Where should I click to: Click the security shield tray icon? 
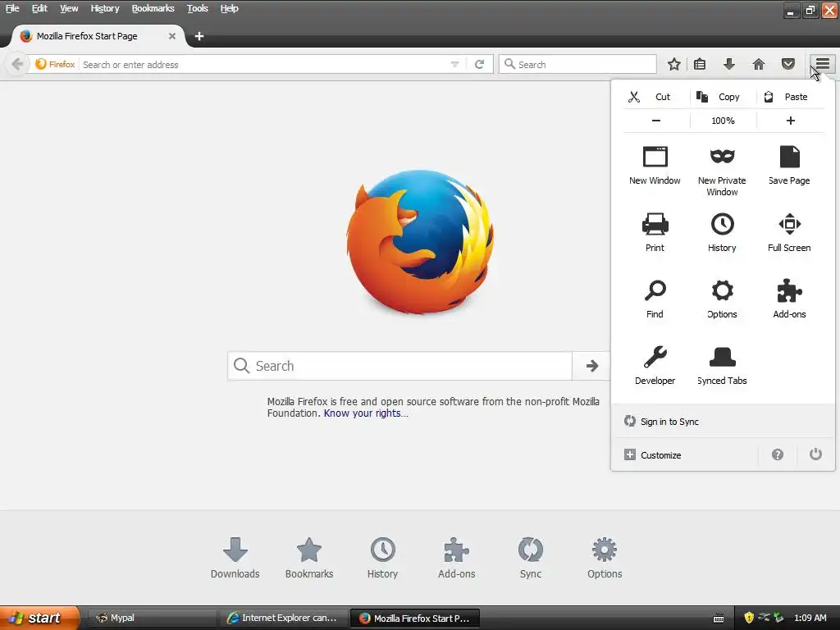click(748, 618)
